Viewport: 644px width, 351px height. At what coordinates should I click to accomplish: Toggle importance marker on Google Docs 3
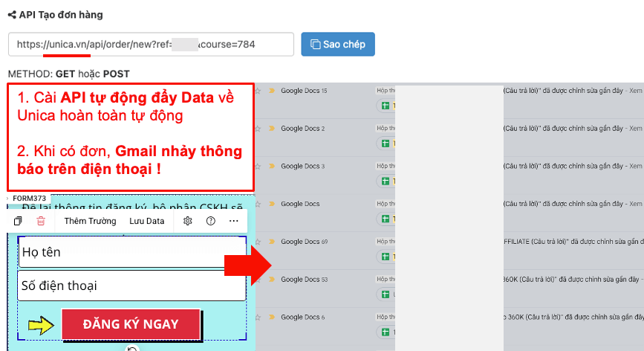pyautogui.click(x=271, y=166)
